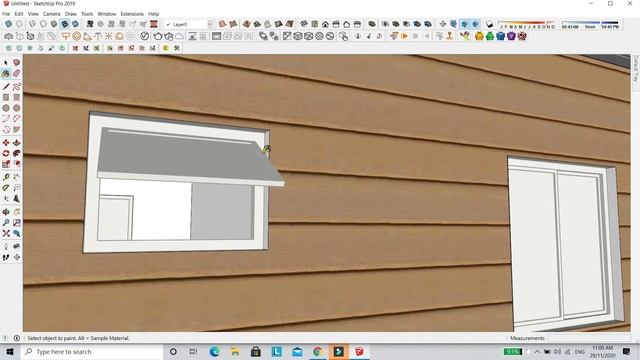Image resolution: width=640 pixels, height=360 pixels.
Task: Open the View menu
Action: point(33,14)
